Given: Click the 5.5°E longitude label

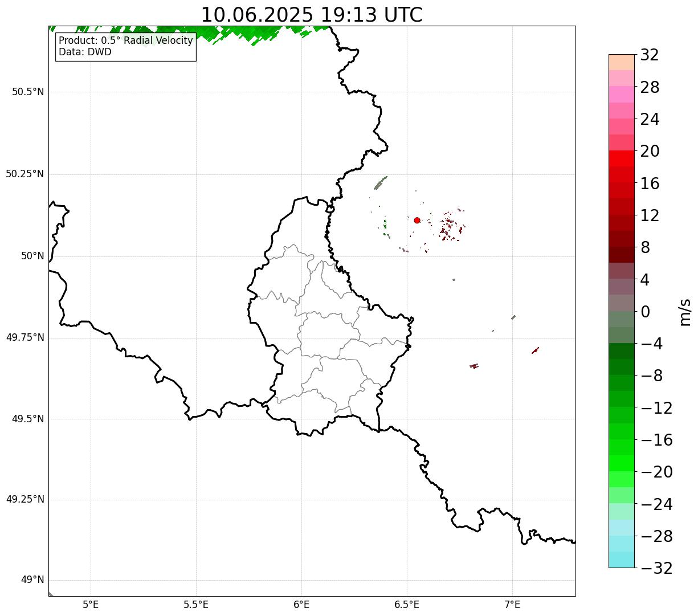Looking at the screenshot, I should (196, 604).
